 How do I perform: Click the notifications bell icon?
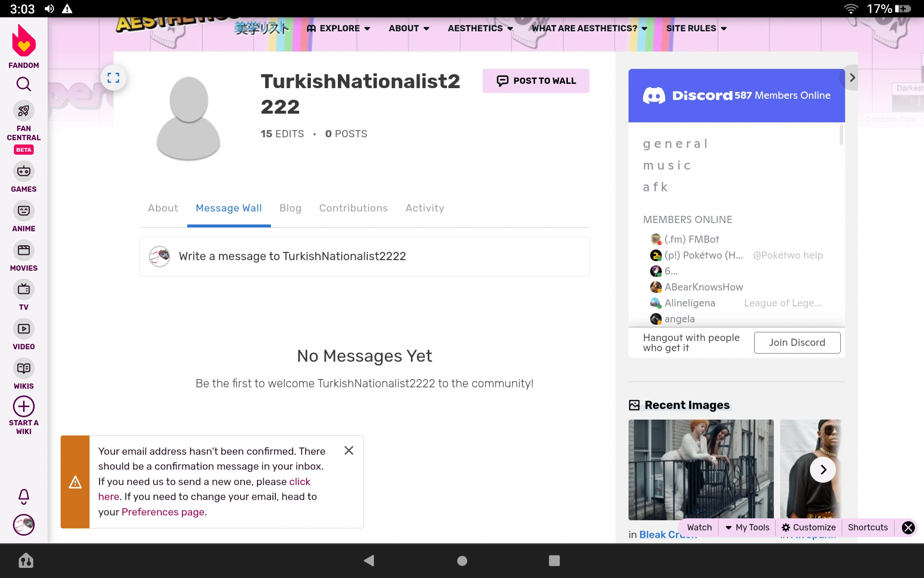pyautogui.click(x=24, y=496)
